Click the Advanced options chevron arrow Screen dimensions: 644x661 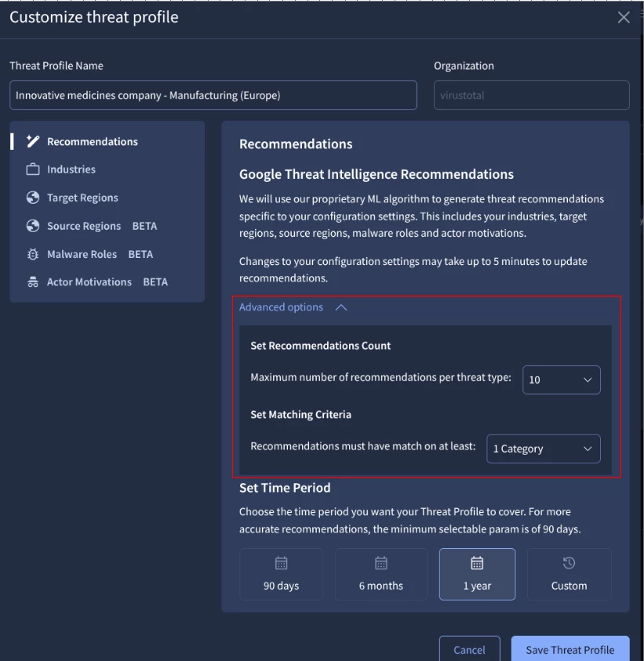point(341,307)
